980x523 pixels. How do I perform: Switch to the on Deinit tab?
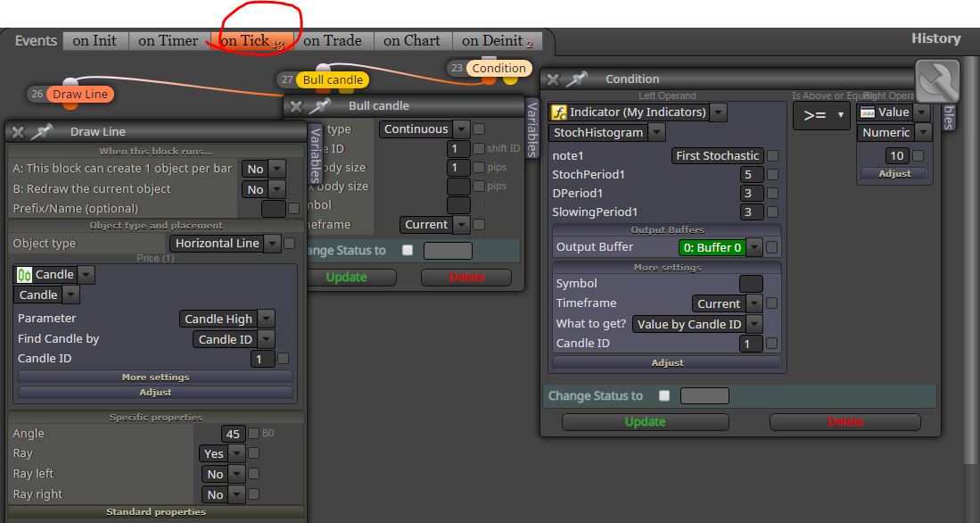[x=497, y=41]
